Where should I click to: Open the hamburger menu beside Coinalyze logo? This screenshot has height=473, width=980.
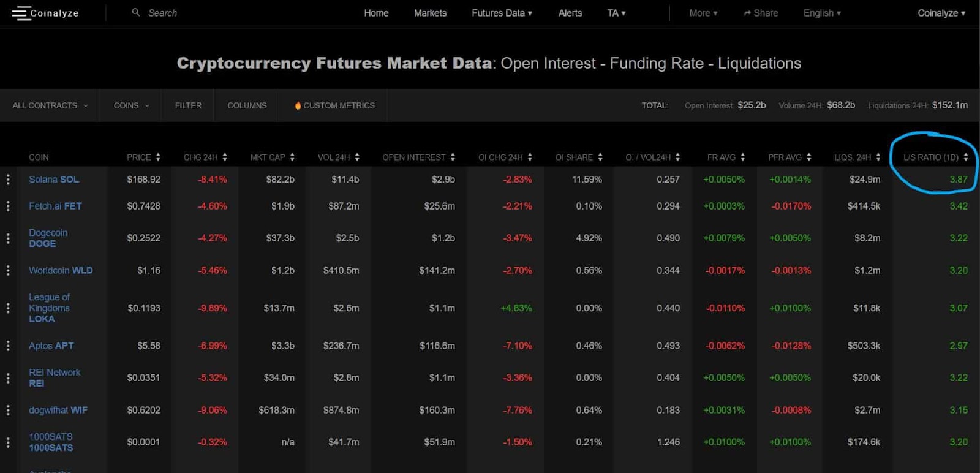(x=21, y=13)
